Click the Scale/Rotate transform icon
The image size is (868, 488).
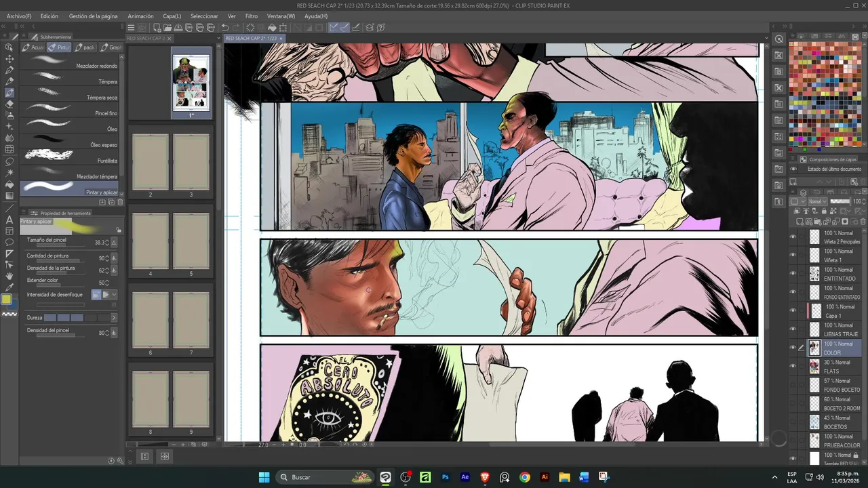tap(283, 28)
